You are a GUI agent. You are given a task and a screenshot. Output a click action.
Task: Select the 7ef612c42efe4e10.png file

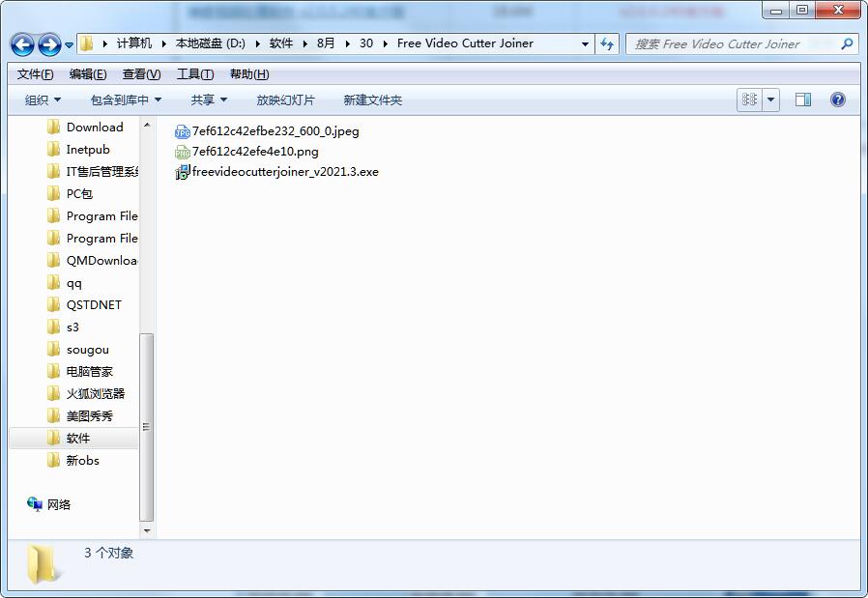tap(254, 152)
